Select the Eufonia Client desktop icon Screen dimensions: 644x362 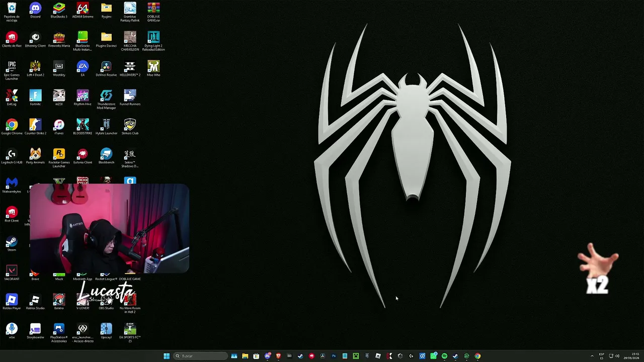[x=83, y=156]
